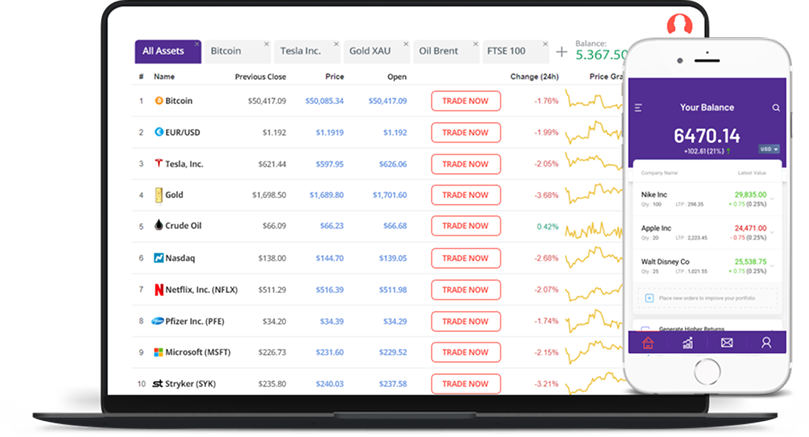809x437 pixels.
Task: Click TRADE NOW for Nasdaq
Action: coord(466,258)
